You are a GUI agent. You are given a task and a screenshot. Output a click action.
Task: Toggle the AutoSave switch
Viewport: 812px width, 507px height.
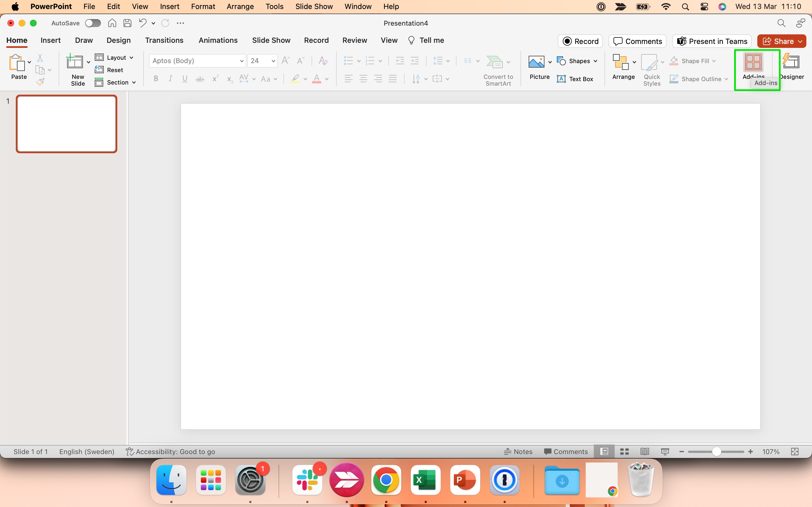(93, 23)
